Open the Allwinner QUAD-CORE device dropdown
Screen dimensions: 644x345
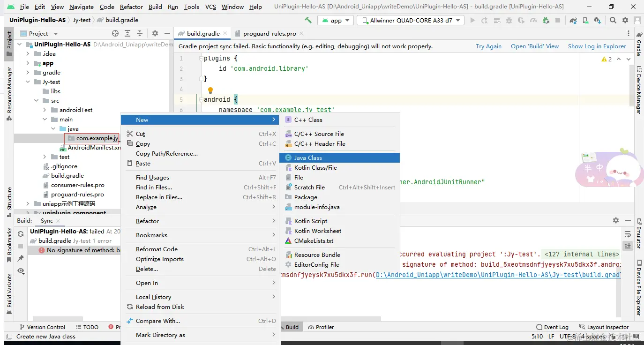[x=411, y=20]
